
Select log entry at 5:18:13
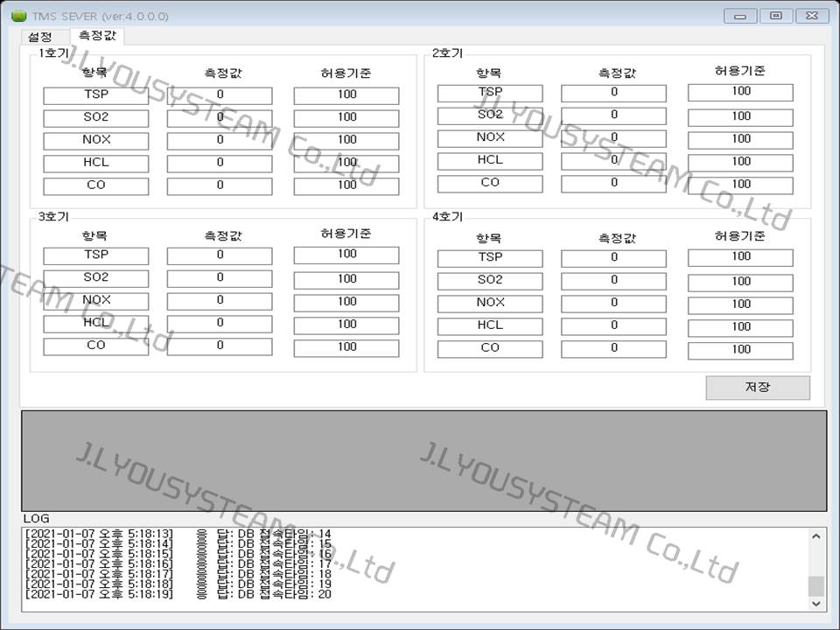tap(178, 534)
